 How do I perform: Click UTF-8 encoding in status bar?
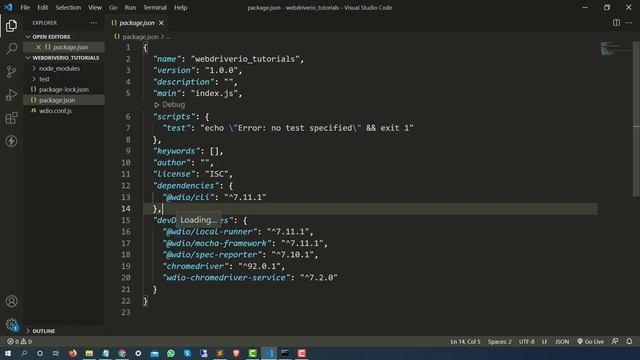527,341
